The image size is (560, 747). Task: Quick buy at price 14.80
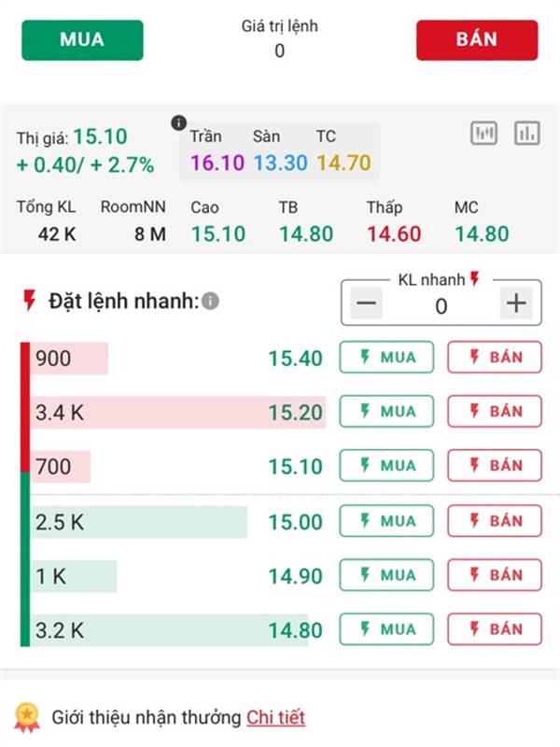tap(386, 629)
